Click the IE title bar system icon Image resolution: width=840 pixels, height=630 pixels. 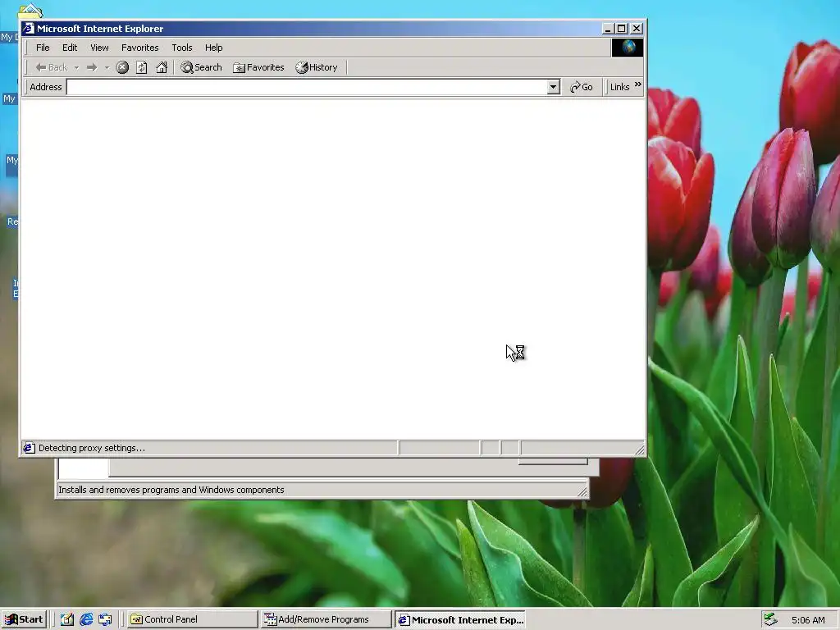coord(29,29)
